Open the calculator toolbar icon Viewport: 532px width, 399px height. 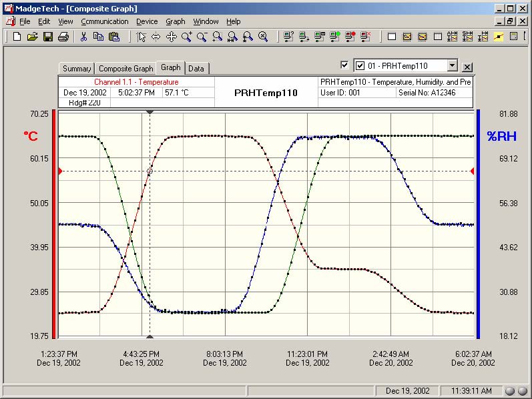coord(513,36)
